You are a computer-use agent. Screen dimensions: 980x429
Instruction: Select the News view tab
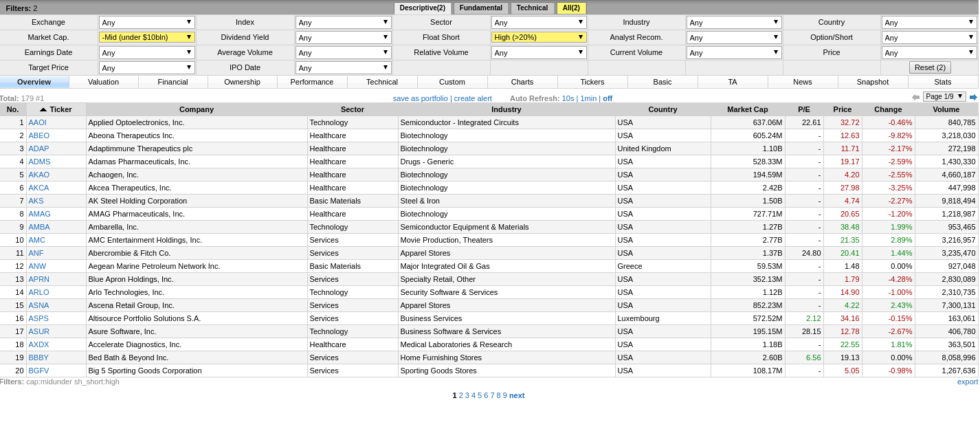click(803, 82)
